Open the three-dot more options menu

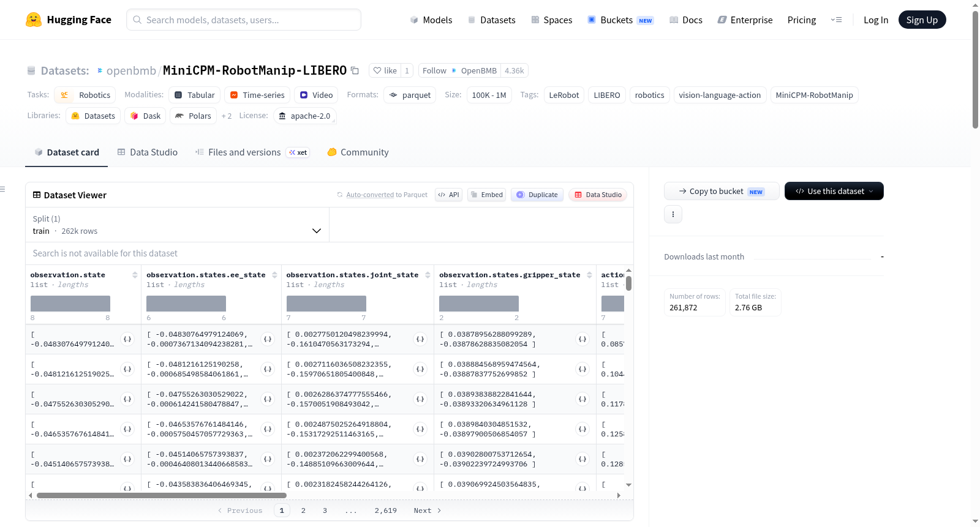(x=673, y=214)
